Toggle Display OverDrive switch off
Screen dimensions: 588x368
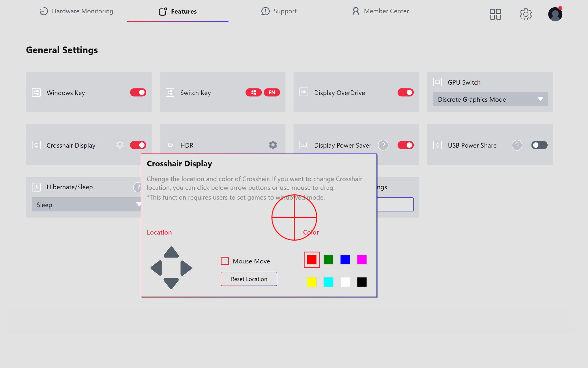click(406, 92)
